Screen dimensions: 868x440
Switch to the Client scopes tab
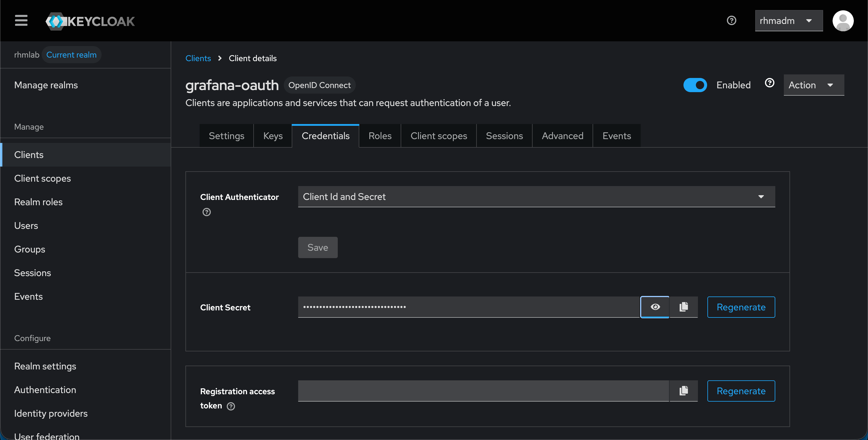(438, 136)
